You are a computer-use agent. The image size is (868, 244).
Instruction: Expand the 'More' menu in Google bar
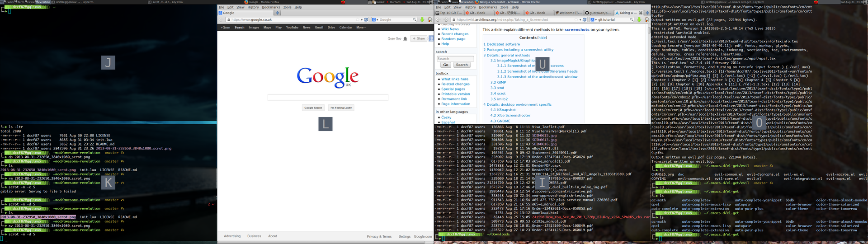click(x=361, y=28)
